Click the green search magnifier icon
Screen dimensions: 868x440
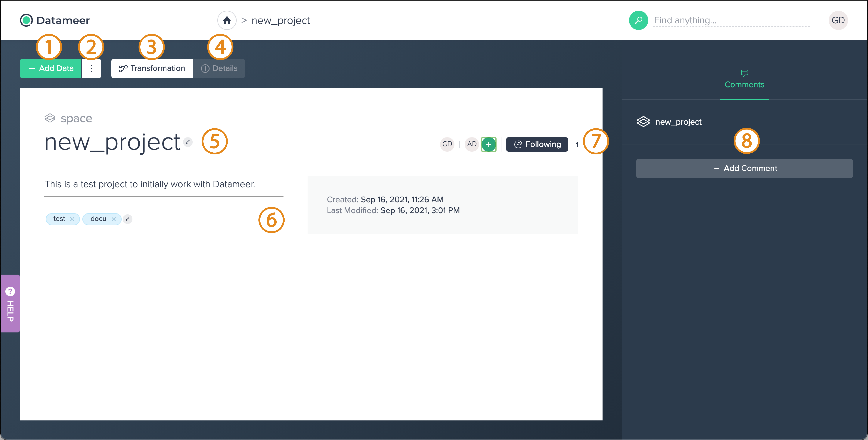[638, 20]
